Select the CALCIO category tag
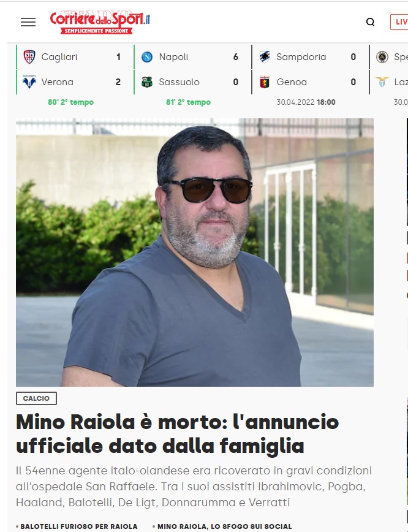The height and width of the screenshot is (532, 408). (36, 398)
